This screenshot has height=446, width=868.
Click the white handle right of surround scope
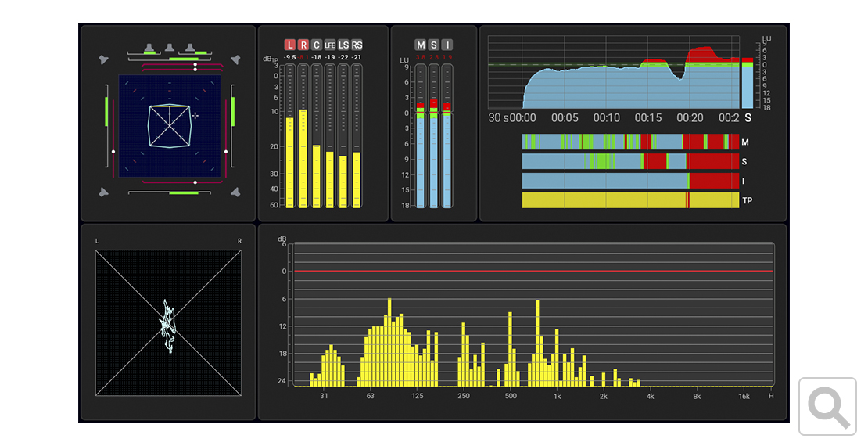(226, 151)
